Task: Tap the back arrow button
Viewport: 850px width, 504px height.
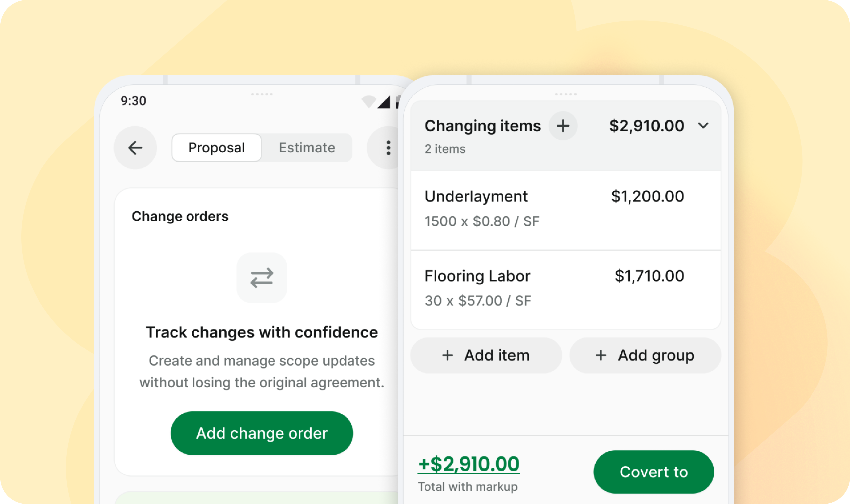Action: (x=135, y=148)
